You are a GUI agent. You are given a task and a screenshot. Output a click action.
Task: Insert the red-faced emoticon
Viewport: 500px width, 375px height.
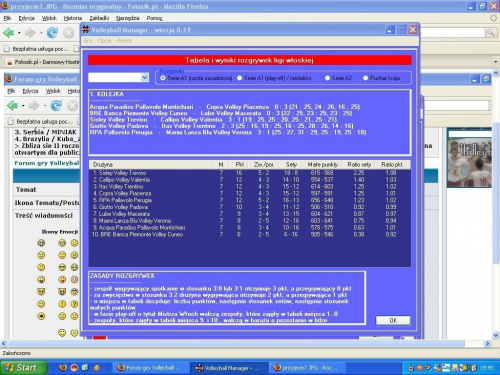point(74,279)
